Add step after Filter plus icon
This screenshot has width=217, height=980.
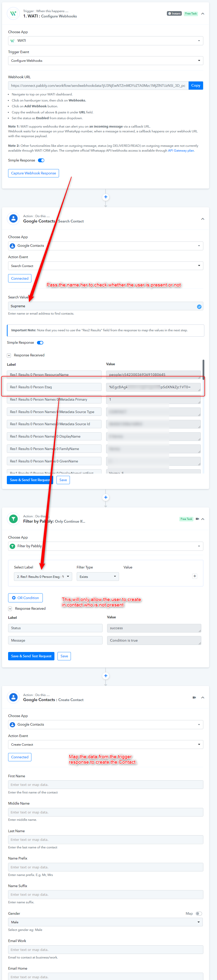(105, 676)
